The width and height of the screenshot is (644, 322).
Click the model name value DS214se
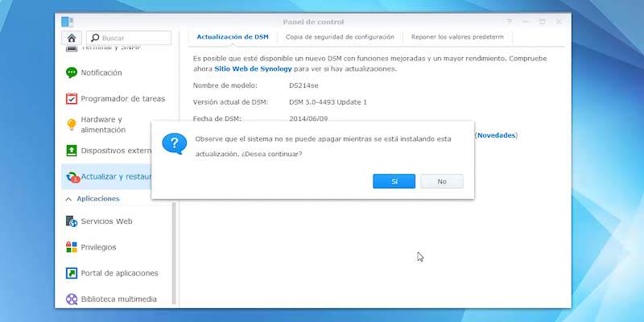point(303,85)
